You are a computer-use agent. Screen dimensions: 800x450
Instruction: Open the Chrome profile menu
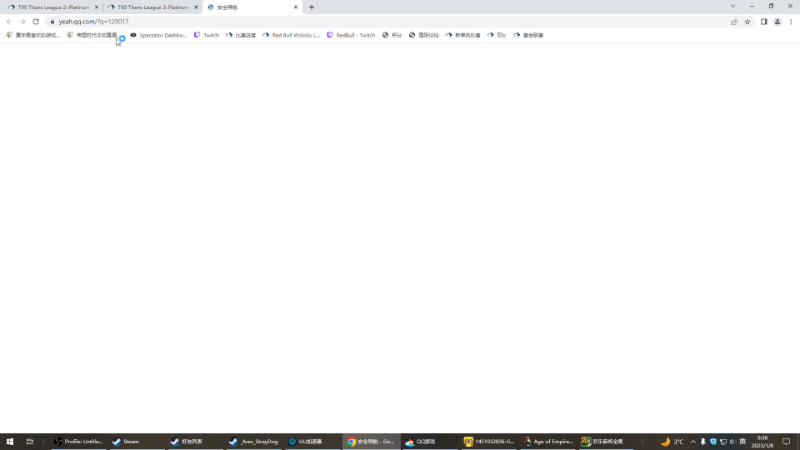click(x=777, y=21)
